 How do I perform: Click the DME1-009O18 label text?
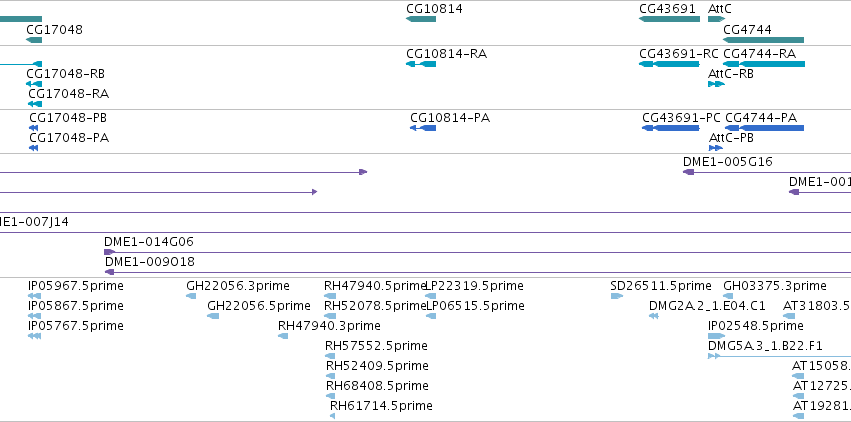pyautogui.click(x=150, y=262)
